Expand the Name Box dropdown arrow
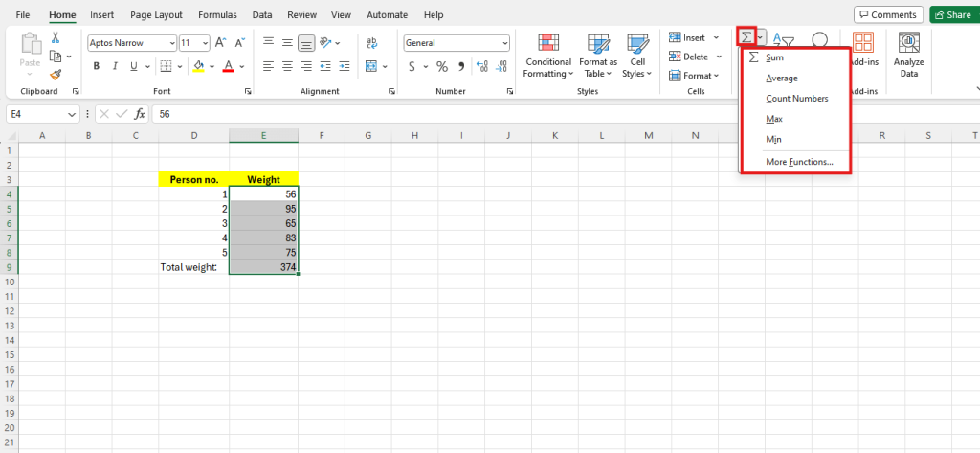Image resolution: width=980 pixels, height=453 pixels. click(73, 113)
